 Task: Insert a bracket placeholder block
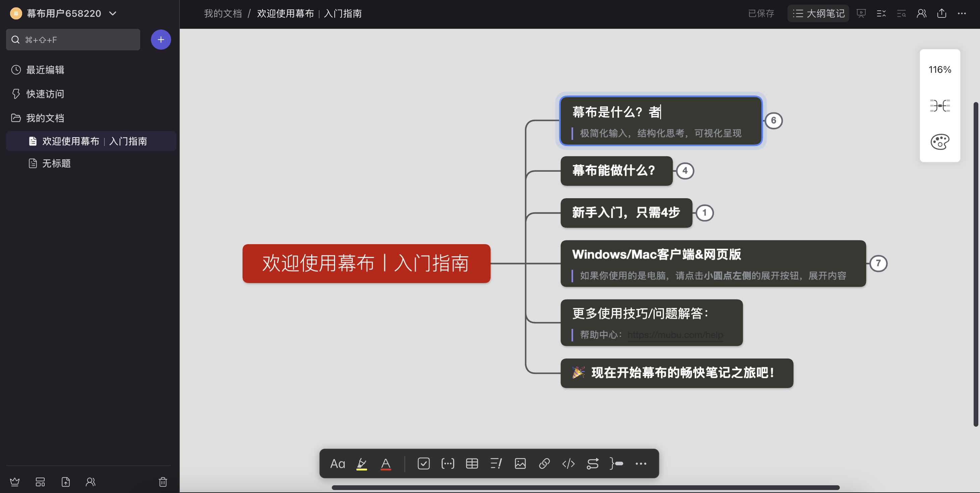click(447, 463)
